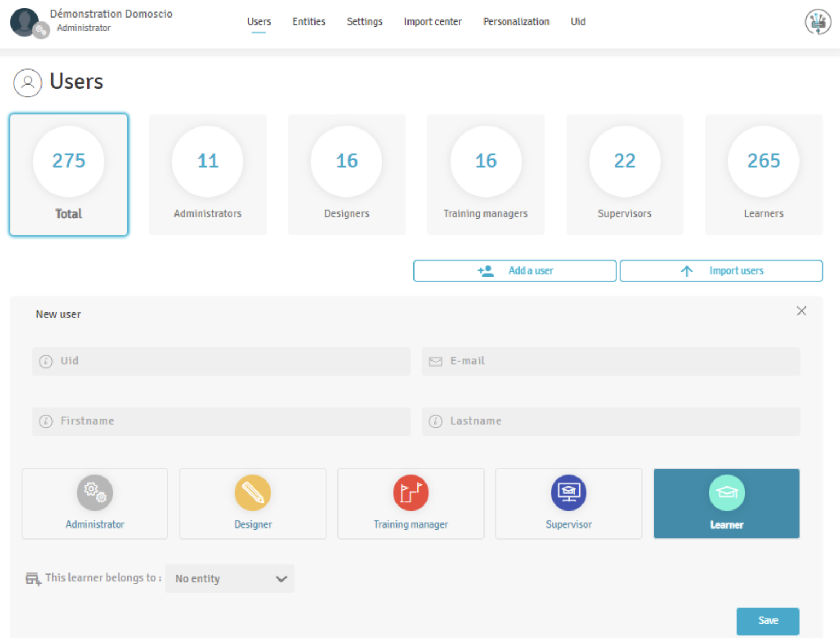This screenshot has height=638, width=840.
Task: Save the new user
Action: pyautogui.click(x=768, y=621)
